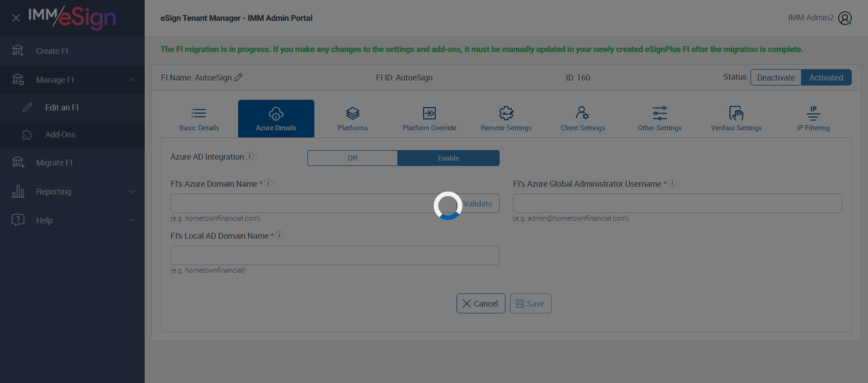Edit FI Name with the pencil icon

[x=238, y=77]
